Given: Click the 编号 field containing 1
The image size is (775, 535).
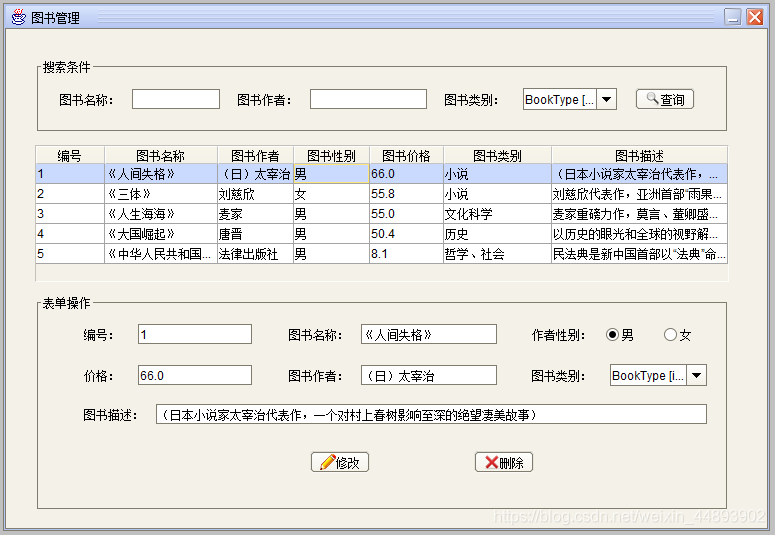Looking at the screenshot, I should pos(195,334).
